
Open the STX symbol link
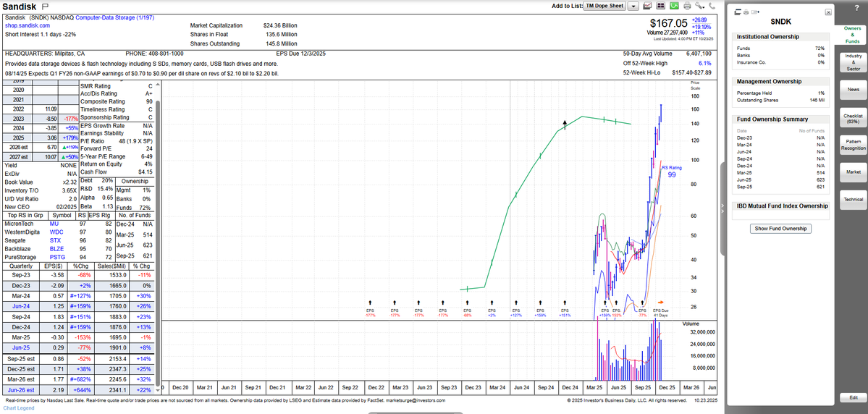click(55, 240)
